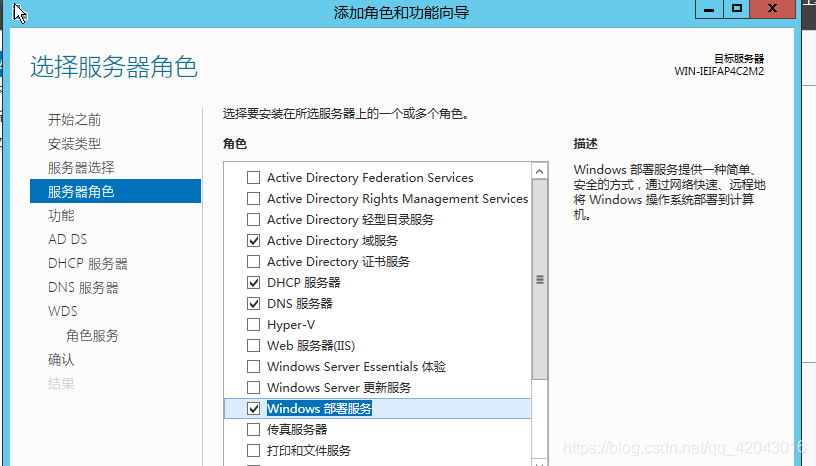Select 打印和文件服务 label text

pyautogui.click(x=309, y=450)
